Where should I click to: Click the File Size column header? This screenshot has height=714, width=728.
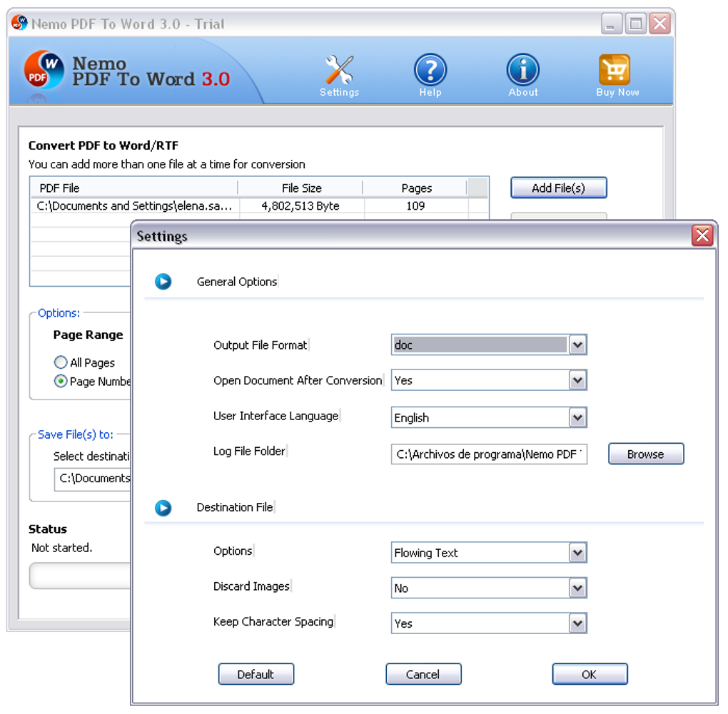(301, 188)
